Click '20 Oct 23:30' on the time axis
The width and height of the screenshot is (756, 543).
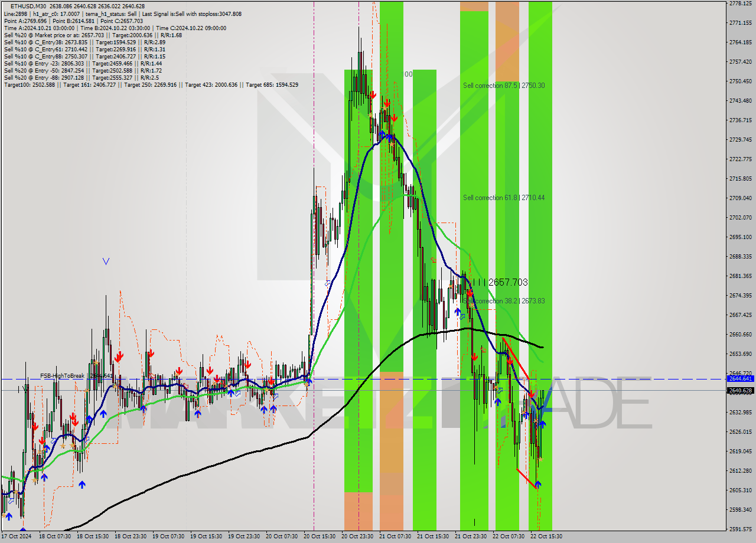tap(357, 537)
